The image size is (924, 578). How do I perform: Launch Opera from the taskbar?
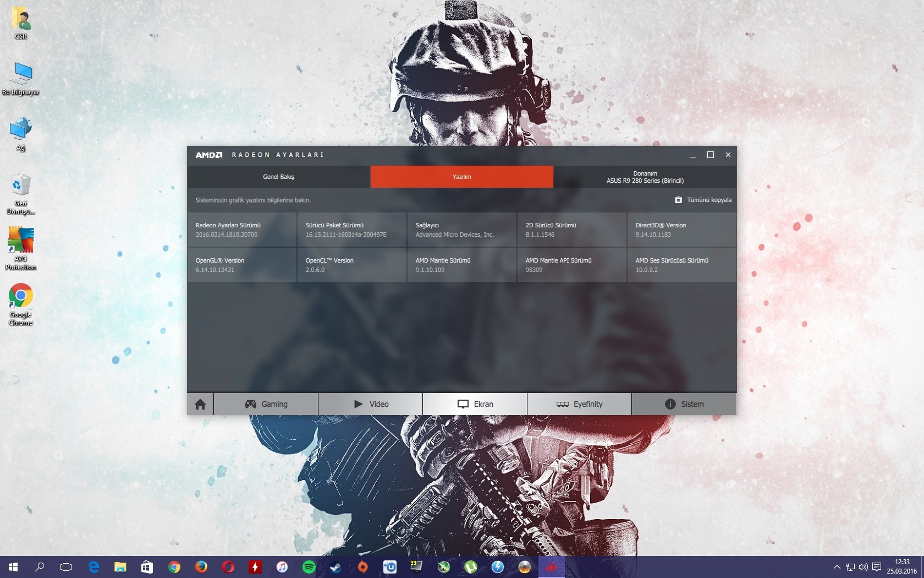(x=228, y=567)
